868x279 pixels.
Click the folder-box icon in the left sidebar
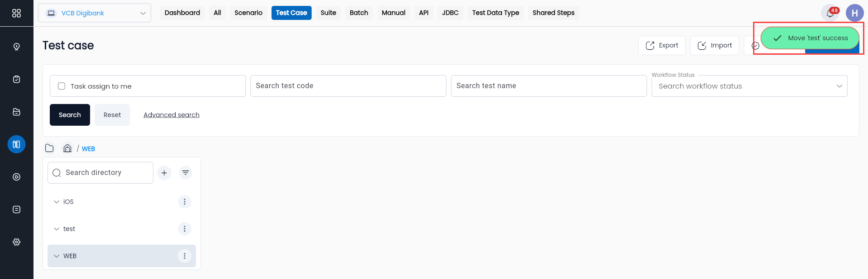(x=17, y=112)
